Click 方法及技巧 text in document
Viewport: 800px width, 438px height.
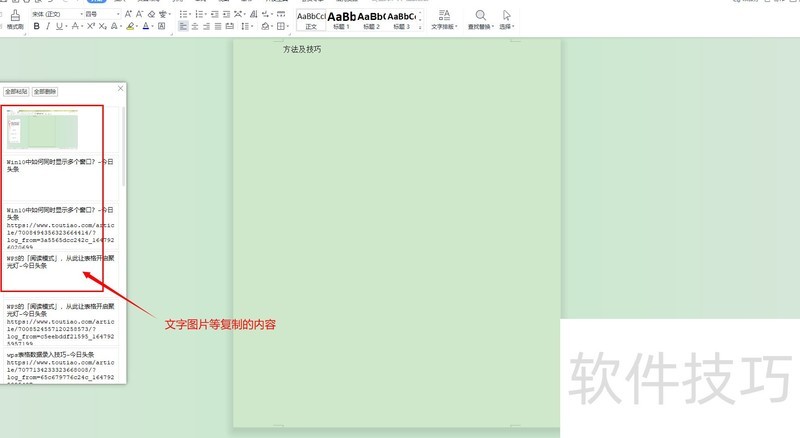[x=302, y=49]
